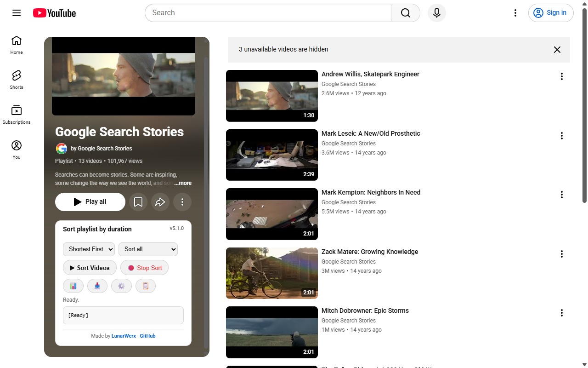Open options menu for Andrew Willis video

point(561,76)
